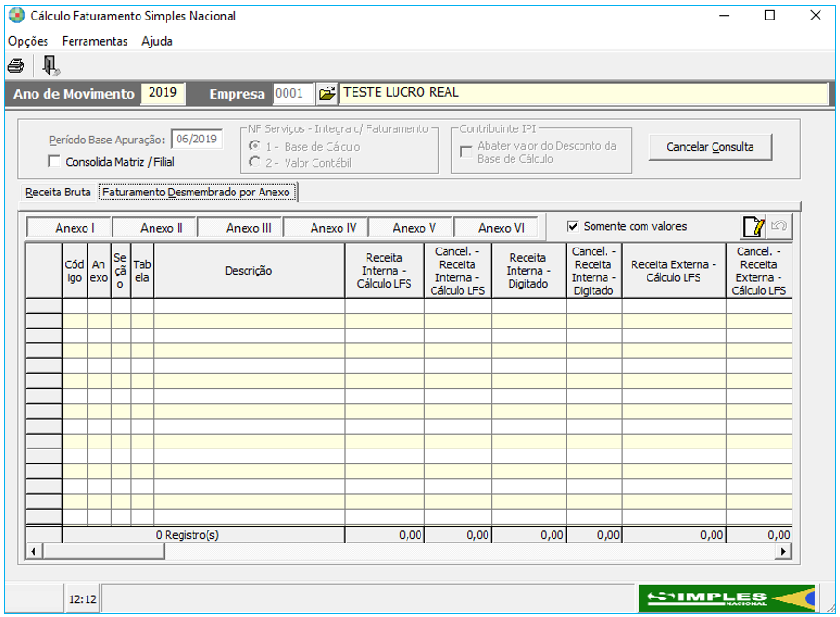Click Receita Interna - Cálculo LFS header
Viewport: 840px width, 617px height.
384,271
